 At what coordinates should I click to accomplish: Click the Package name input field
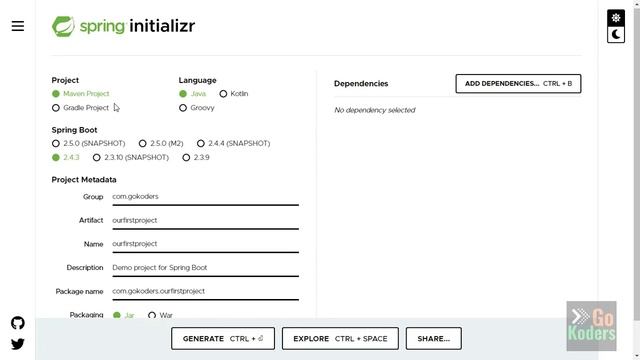[205, 291]
